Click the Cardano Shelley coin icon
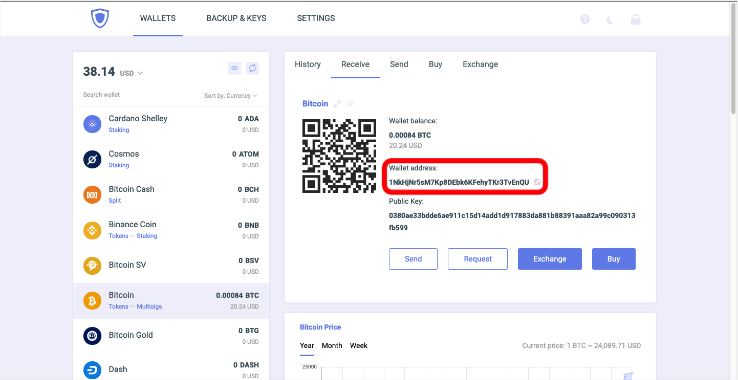738x380 pixels. coord(92,124)
